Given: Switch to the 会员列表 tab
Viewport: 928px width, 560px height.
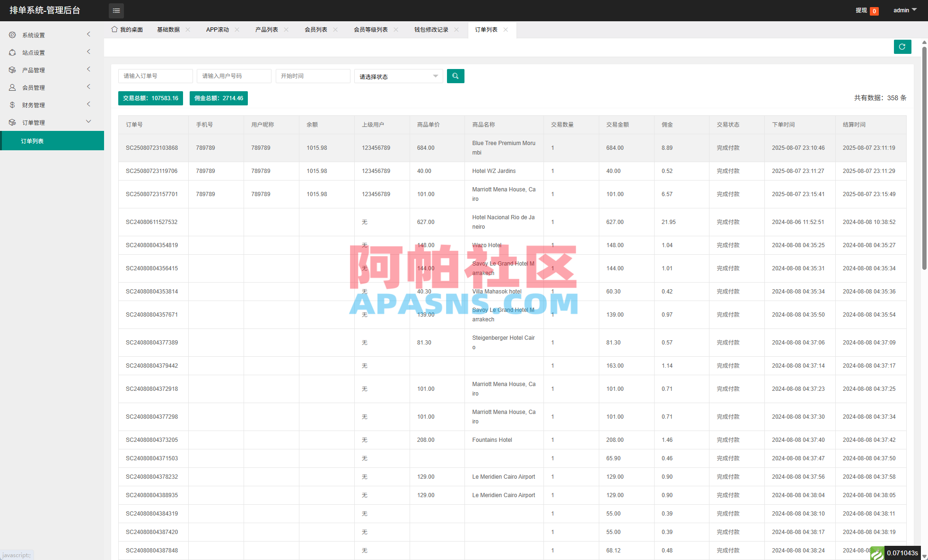Looking at the screenshot, I should pyautogui.click(x=316, y=29).
